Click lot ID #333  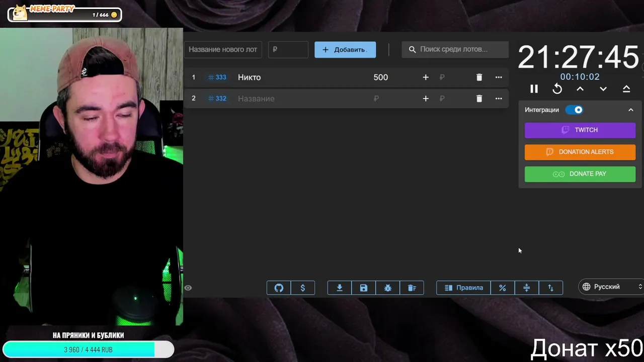[x=217, y=77]
